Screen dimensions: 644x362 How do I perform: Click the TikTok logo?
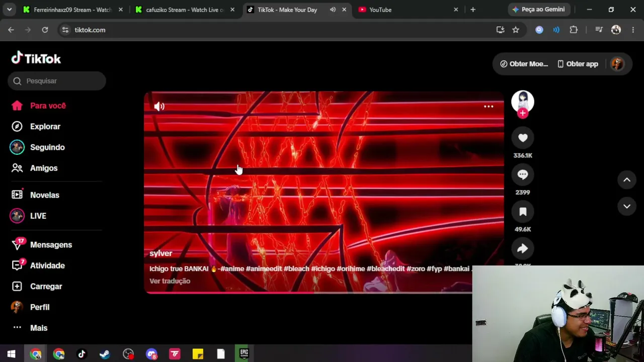(36, 59)
